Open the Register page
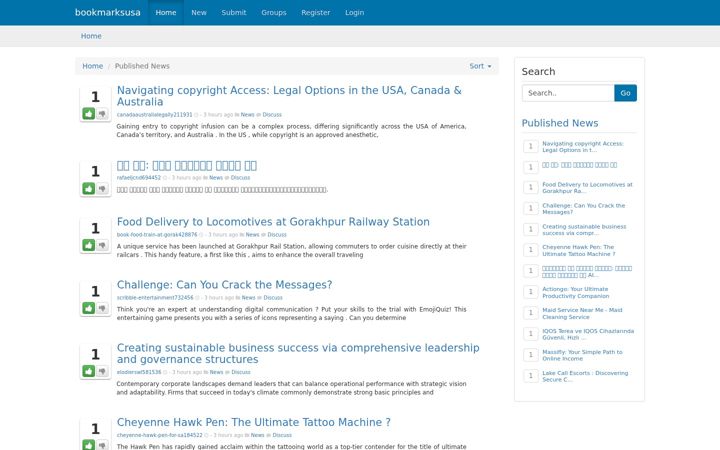 [x=315, y=12]
